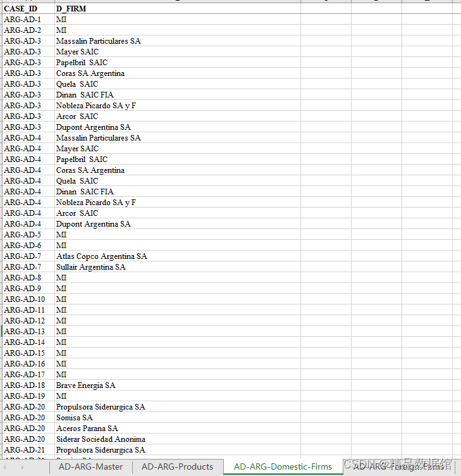Select the ARG-AD-21 cell beside Propulsora Siderurgica SA
This screenshot has height=476, width=461.
(28, 450)
